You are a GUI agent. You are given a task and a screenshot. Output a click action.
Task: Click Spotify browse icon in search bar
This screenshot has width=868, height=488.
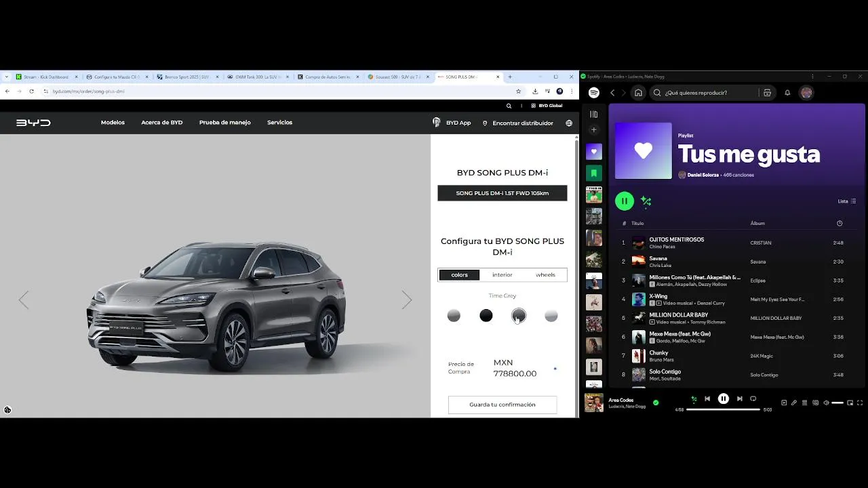click(767, 93)
